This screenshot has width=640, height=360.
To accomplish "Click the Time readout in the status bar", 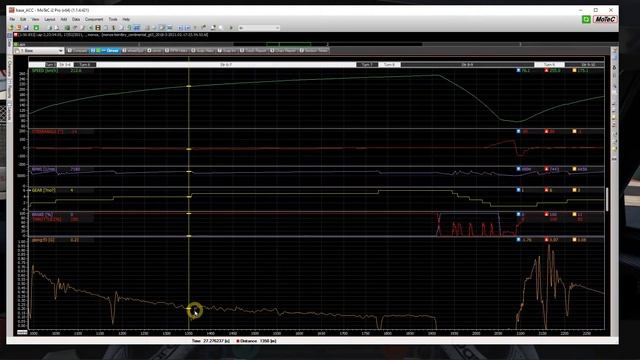I will pos(211,340).
